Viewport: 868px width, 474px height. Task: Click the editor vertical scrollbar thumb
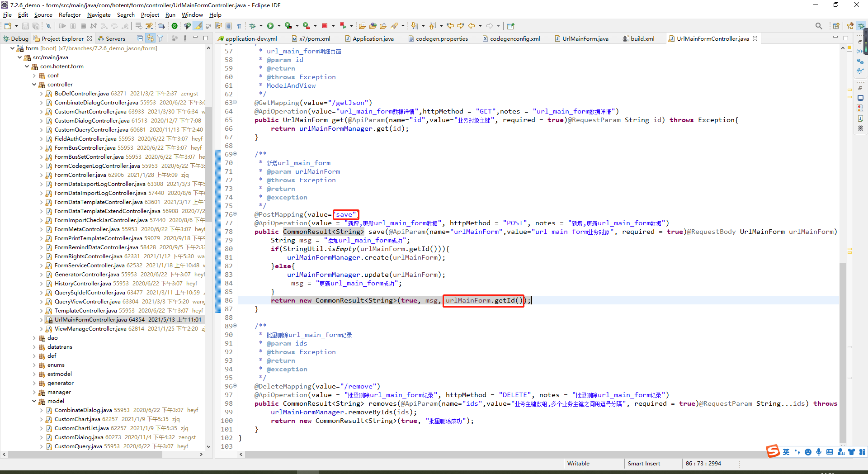pos(843,353)
